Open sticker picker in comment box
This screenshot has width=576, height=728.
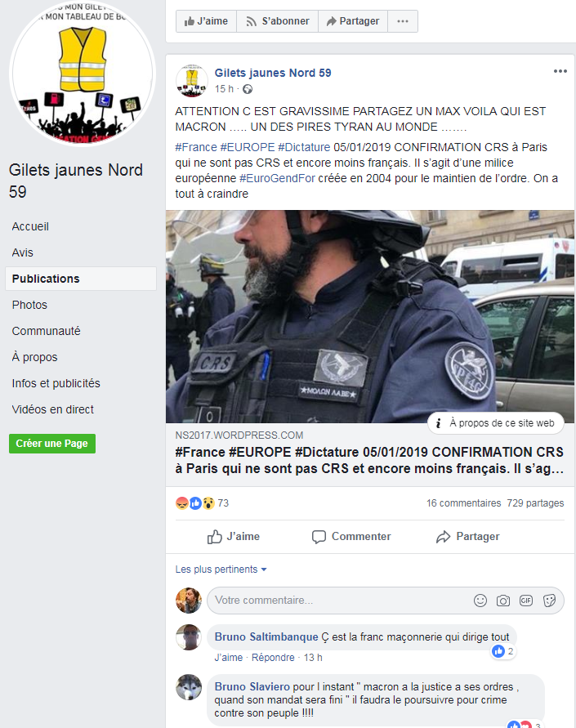pos(549,601)
